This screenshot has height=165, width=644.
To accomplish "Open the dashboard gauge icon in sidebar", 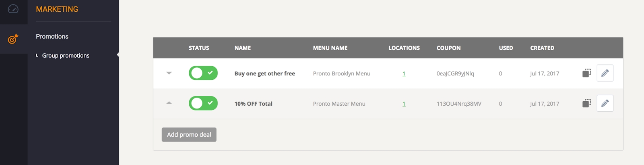I will tap(13, 9).
